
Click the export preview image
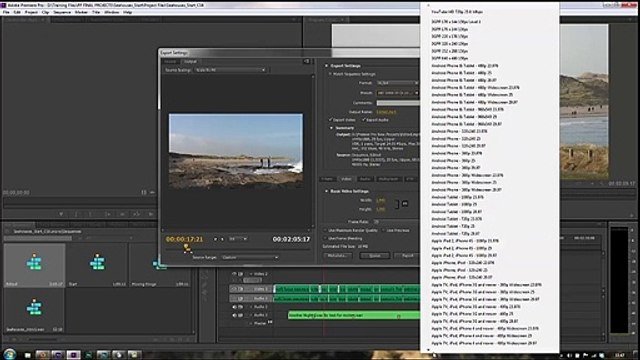(x=236, y=151)
